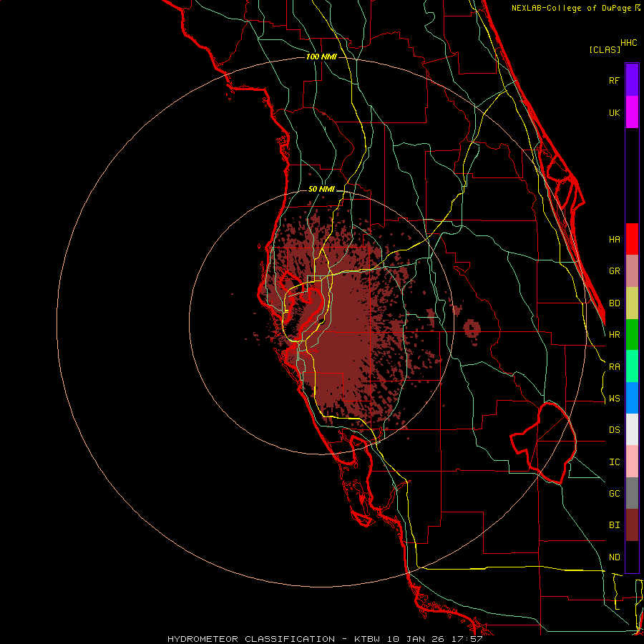Click the [CLAS] legend unit label
Viewport: 644px width, 644px height.
coord(605,49)
